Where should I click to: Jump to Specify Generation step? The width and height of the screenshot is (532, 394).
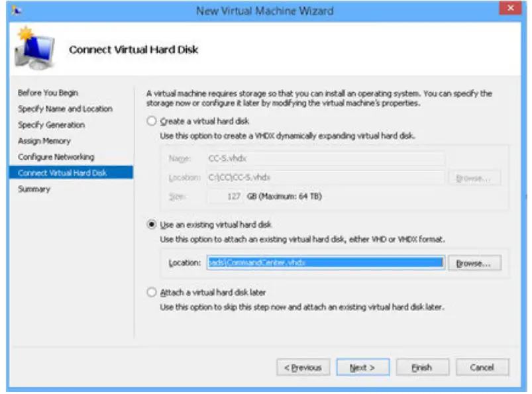click(x=51, y=124)
